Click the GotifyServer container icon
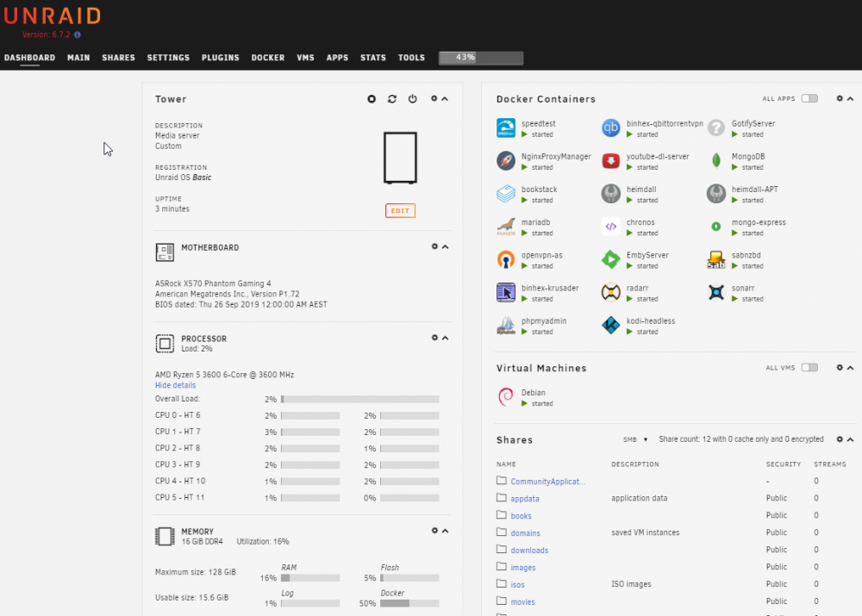Image resolution: width=862 pixels, height=616 pixels. tap(715, 128)
